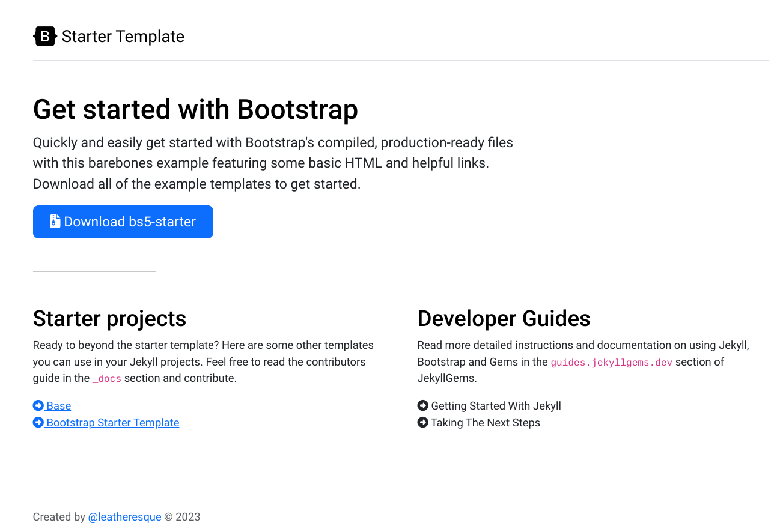The width and height of the screenshot is (783, 532).
Task: Click the Bootstrap B logo icon
Action: [45, 37]
